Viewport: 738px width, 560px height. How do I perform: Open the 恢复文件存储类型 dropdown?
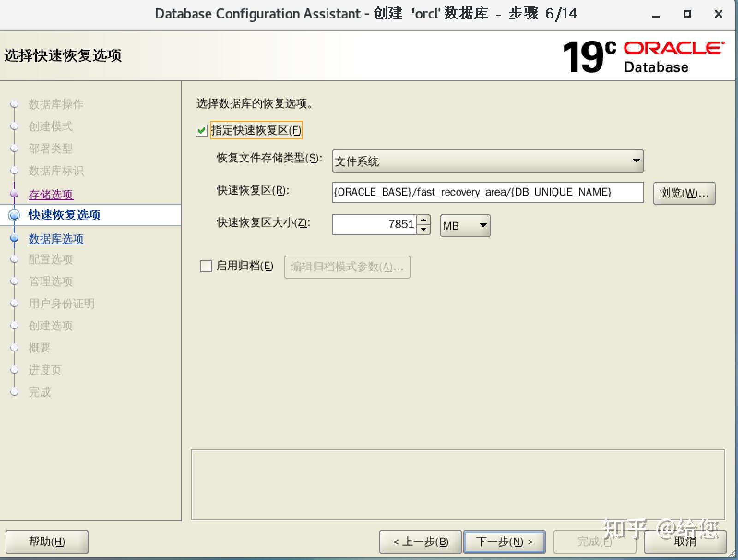coord(637,161)
